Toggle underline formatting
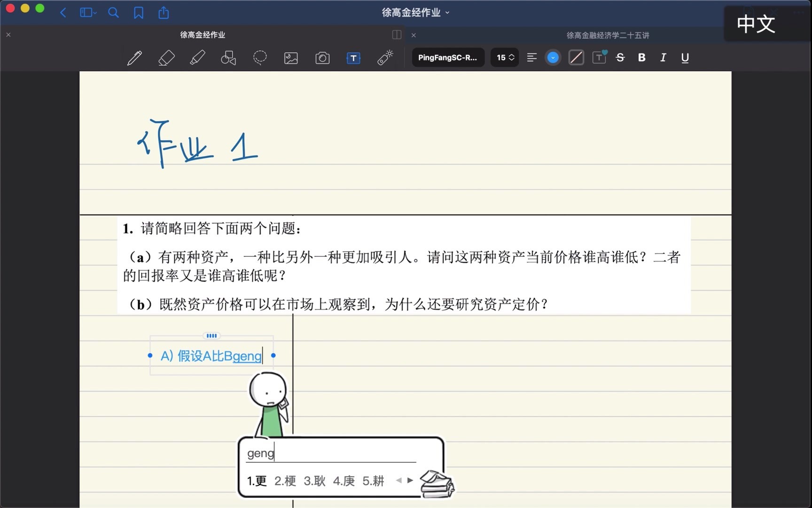 click(x=685, y=58)
